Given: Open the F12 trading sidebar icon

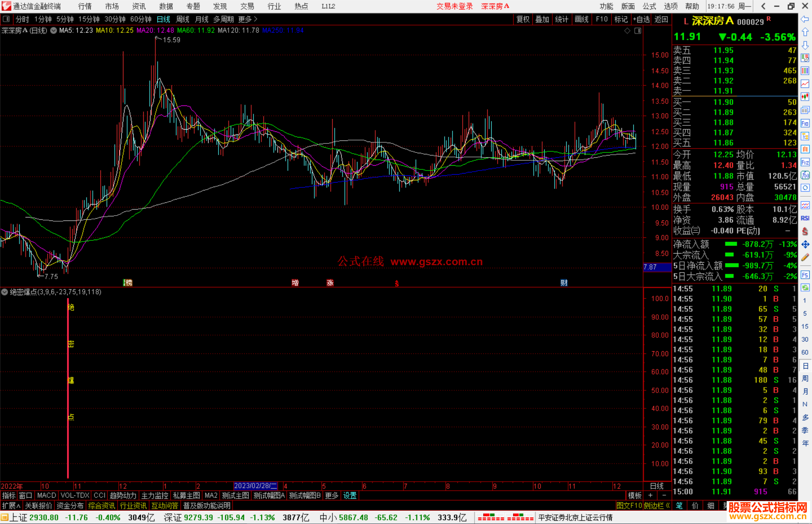Looking at the screenshot, I should tap(805, 162).
